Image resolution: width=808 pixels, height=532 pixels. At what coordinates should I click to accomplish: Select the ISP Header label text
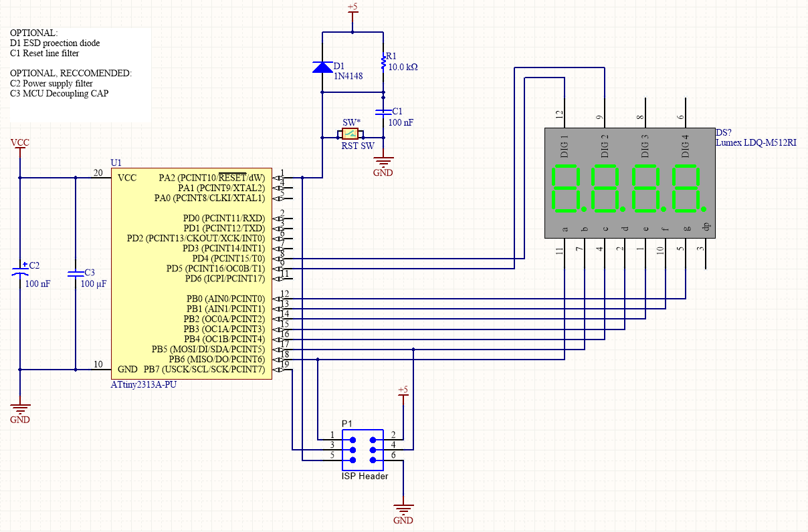[x=365, y=476]
